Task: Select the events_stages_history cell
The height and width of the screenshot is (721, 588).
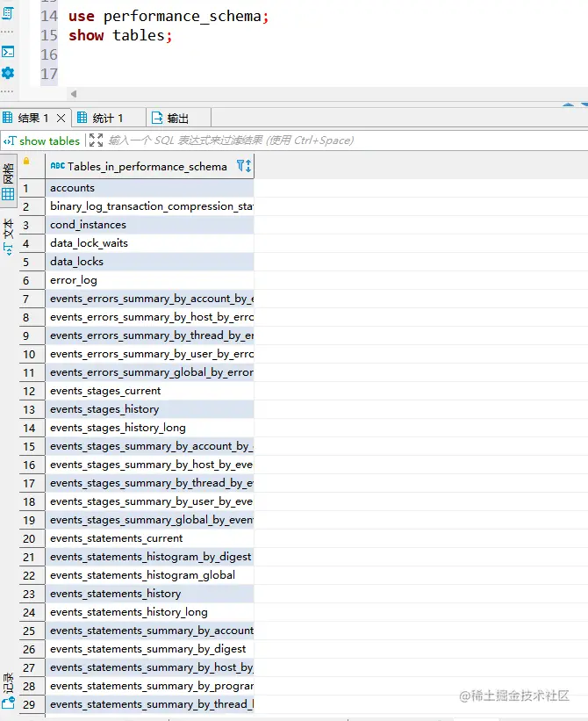Action: (x=149, y=409)
